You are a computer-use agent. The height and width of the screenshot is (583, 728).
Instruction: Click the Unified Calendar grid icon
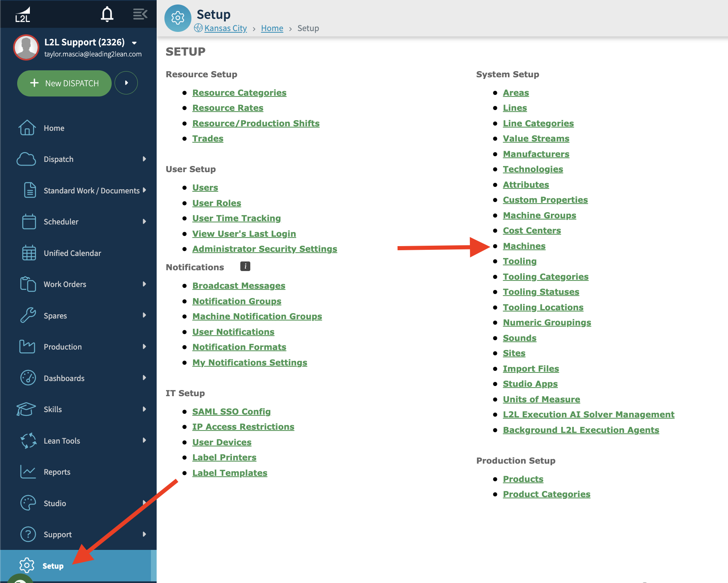pyautogui.click(x=29, y=253)
